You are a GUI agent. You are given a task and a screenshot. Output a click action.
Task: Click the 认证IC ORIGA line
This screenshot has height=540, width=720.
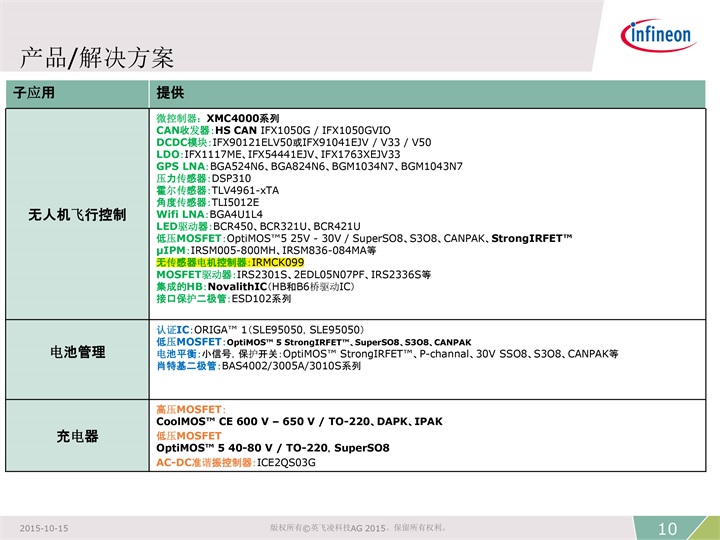tap(260, 330)
